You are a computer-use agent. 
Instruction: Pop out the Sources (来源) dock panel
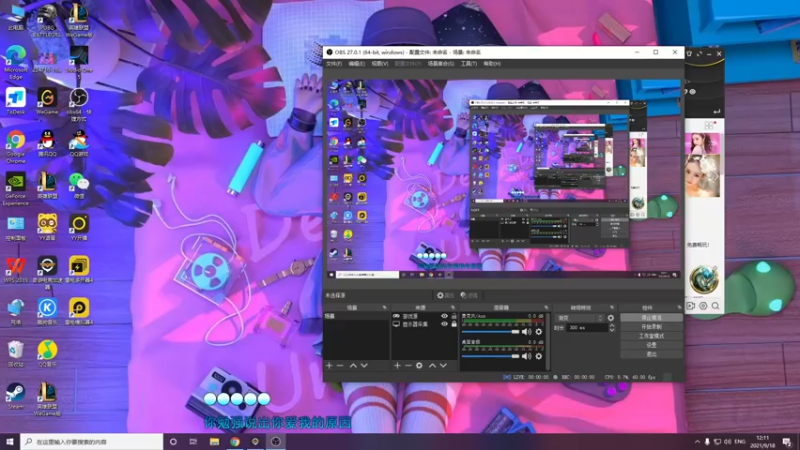(453, 308)
